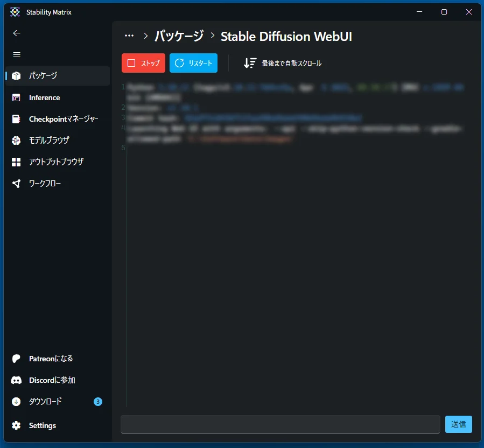Collapse the sidebar with the back arrow
This screenshot has width=484, height=448.
tap(16, 33)
